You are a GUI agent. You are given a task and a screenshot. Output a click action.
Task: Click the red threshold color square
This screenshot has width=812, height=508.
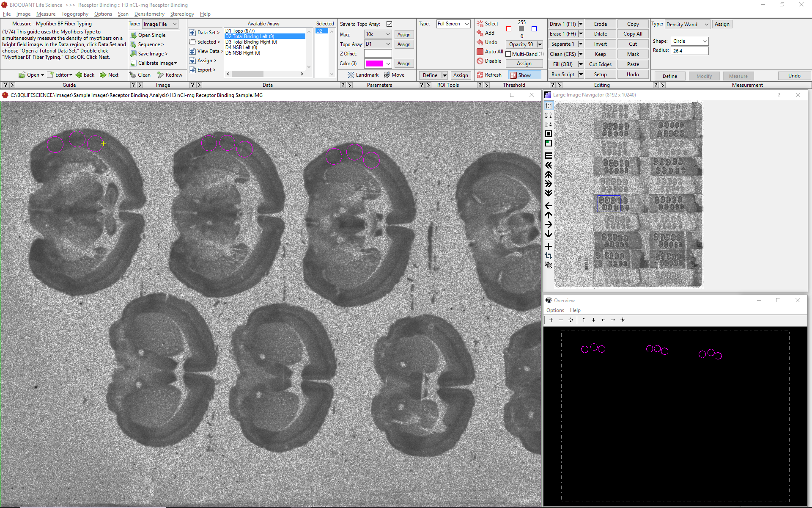[509, 29]
